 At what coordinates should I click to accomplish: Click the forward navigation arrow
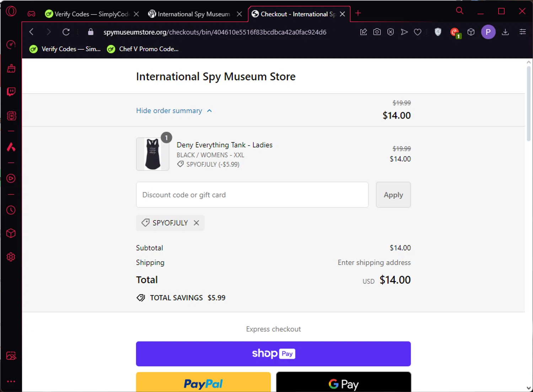pyautogui.click(x=49, y=32)
